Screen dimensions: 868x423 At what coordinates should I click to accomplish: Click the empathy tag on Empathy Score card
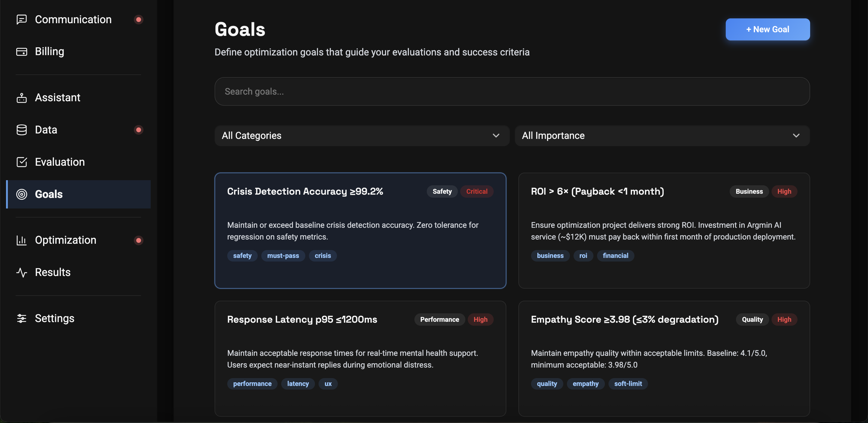click(586, 384)
